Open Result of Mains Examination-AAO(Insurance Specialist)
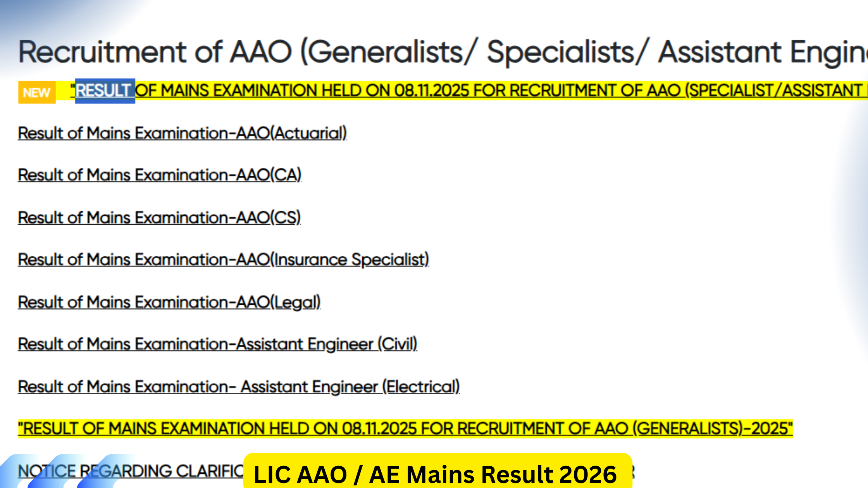This screenshot has height=488, width=868. (223, 259)
